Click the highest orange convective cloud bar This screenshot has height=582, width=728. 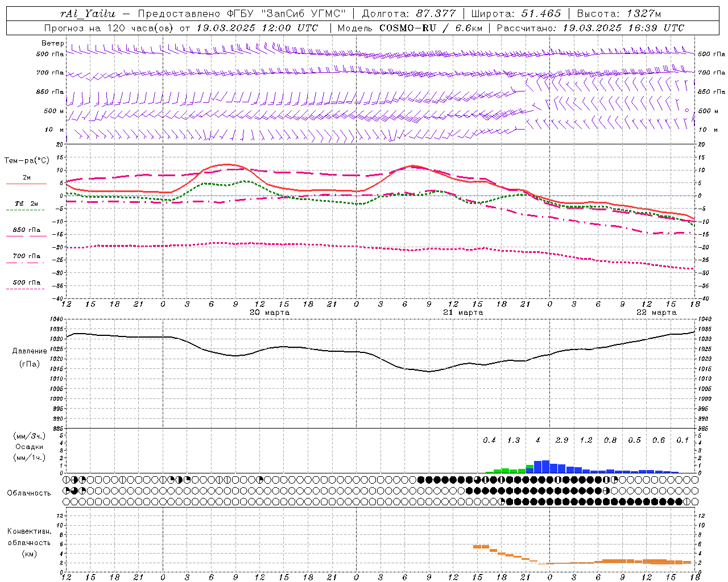coord(481,547)
